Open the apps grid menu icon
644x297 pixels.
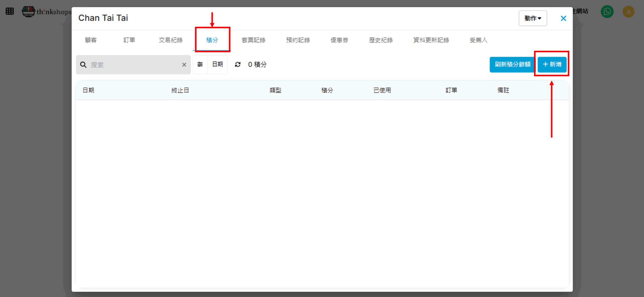click(10, 11)
